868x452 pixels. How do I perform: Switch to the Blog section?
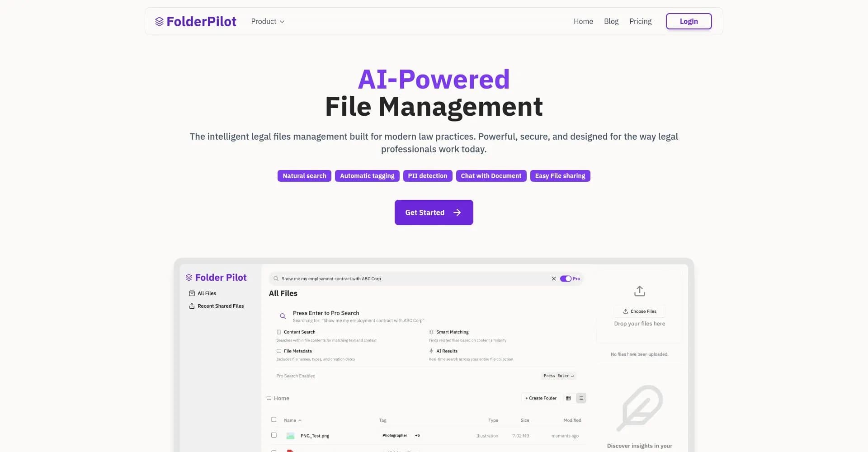click(611, 21)
